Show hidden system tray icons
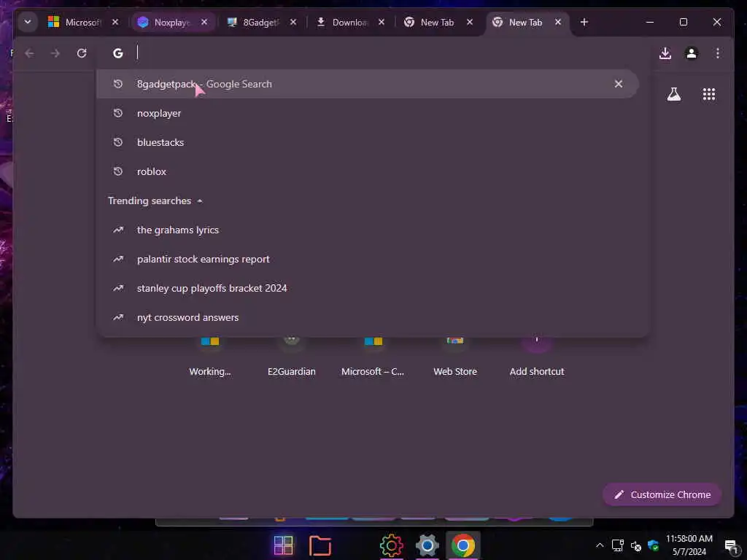 tap(600, 545)
